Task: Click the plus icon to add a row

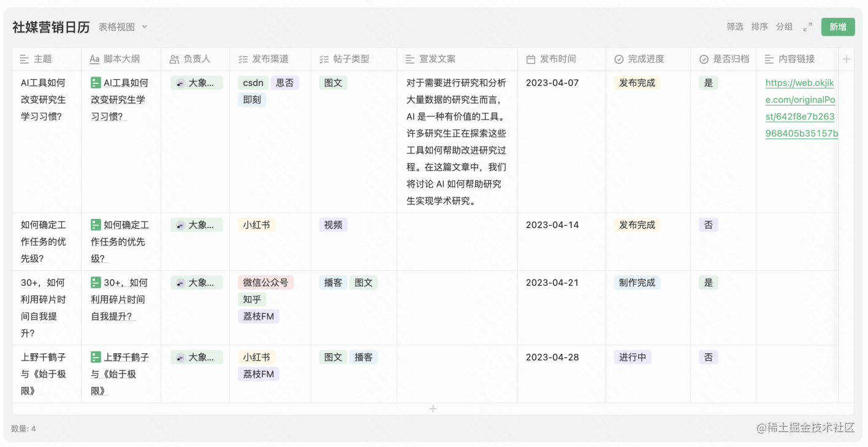Action: pyautogui.click(x=433, y=408)
